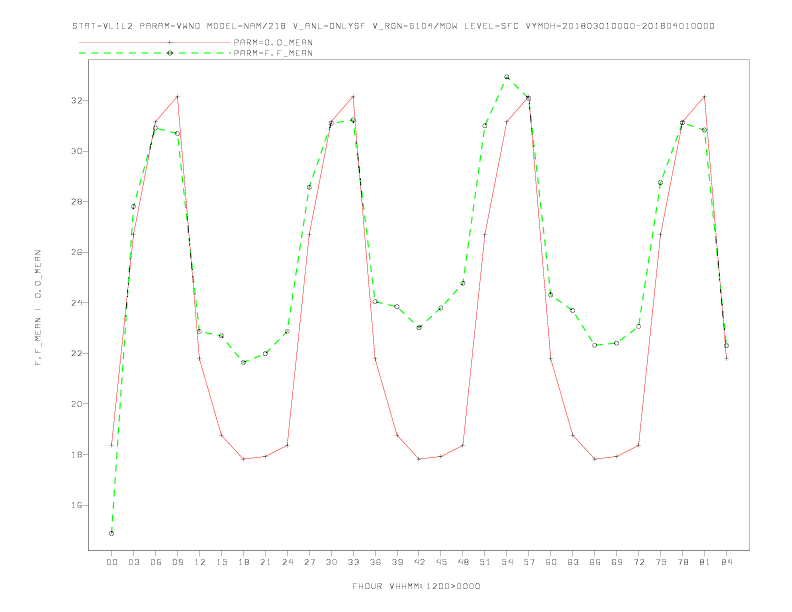The width and height of the screenshot is (792, 612).
Task: Click the x-axis forecast hour 75 label
Action: [x=661, y=562]
